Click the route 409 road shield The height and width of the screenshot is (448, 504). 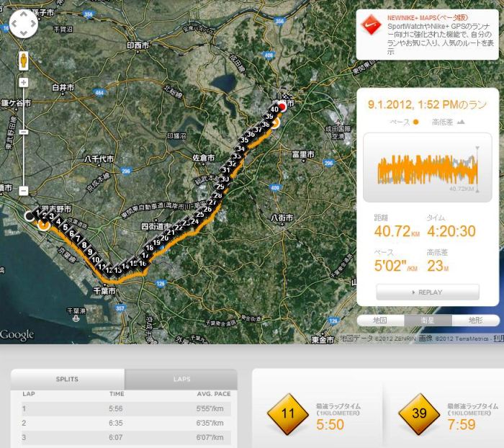pos(275,187)
